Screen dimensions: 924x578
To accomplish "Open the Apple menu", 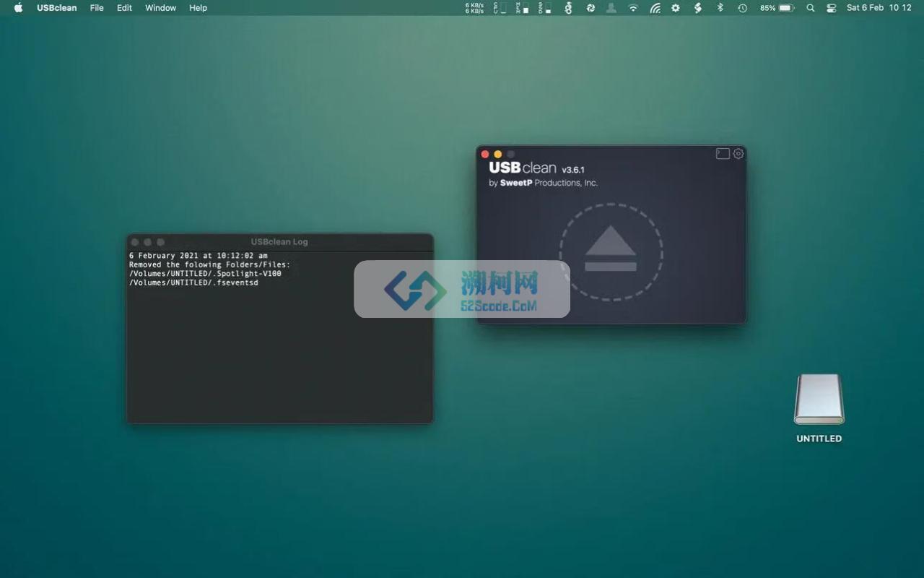I will click(x=19, y=8).
